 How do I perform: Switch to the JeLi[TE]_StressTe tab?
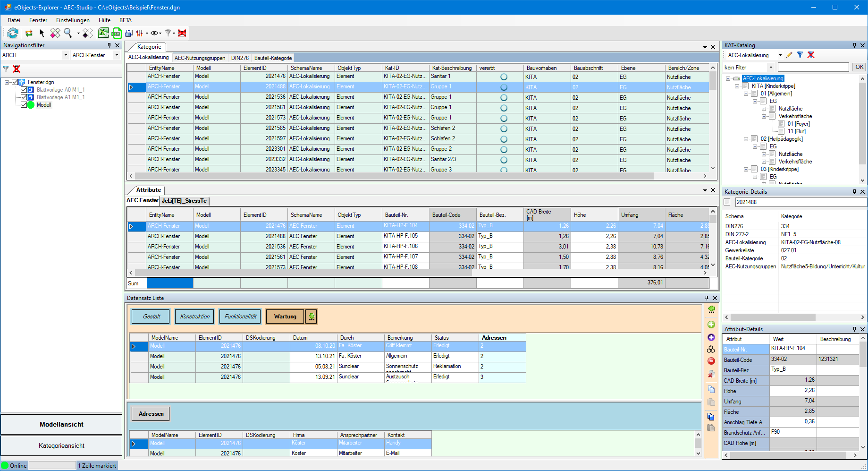click(184, 201)
